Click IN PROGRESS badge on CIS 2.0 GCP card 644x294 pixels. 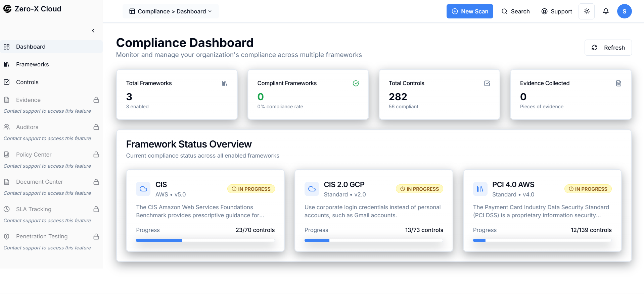coord(420,189)
